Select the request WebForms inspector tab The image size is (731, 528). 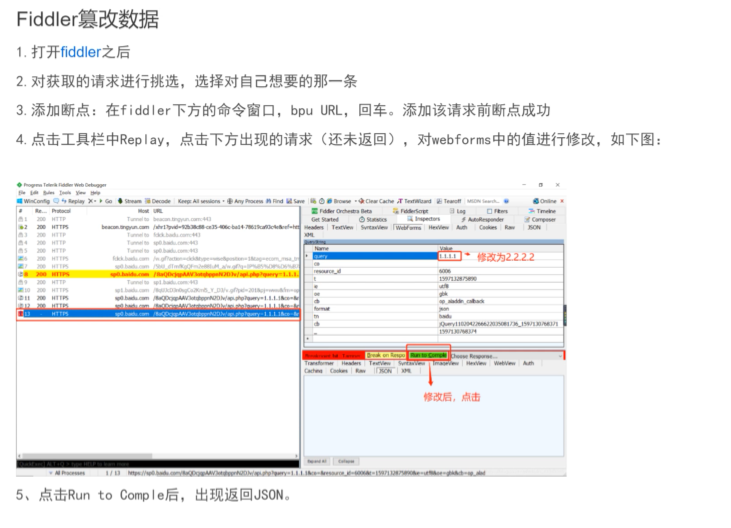[x=408, y=227]
